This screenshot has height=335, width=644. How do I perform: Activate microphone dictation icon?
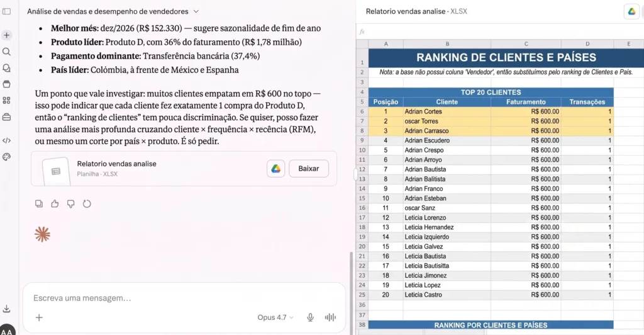pos(311,317)
